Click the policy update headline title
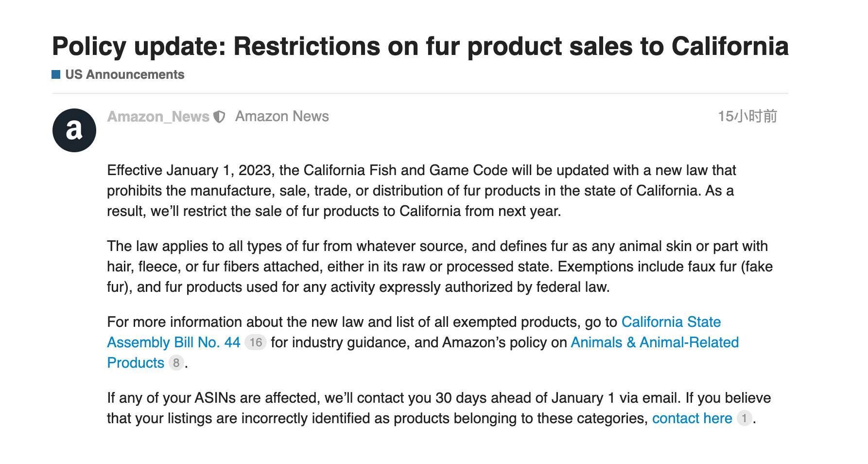 [420, 47]
